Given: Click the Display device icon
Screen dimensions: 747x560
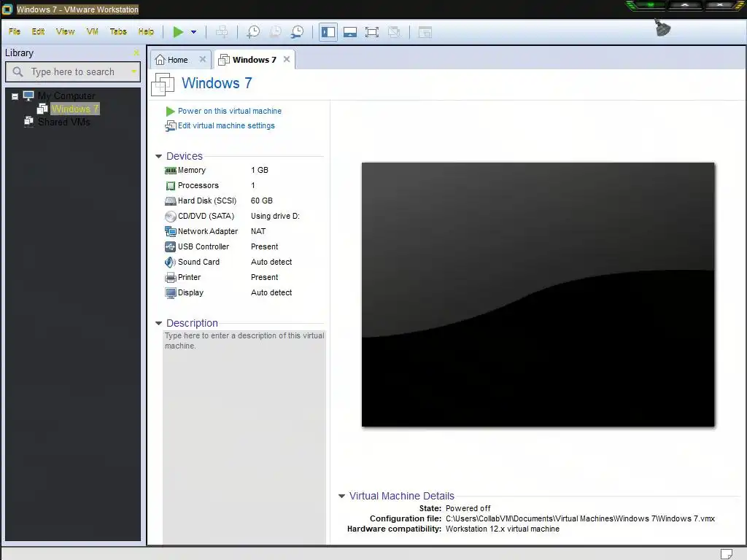Looking at the screenshot, I should click(170, 292).
